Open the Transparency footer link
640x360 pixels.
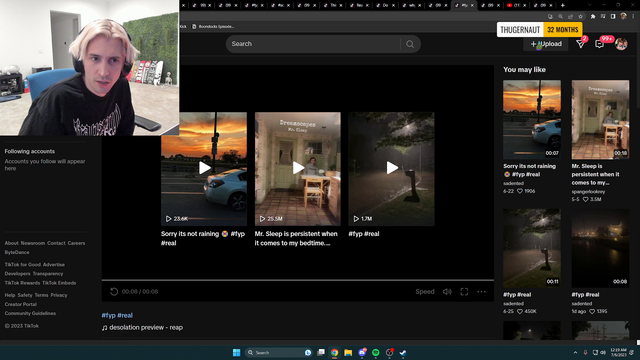pyautogui.click(x=48, y=273)
